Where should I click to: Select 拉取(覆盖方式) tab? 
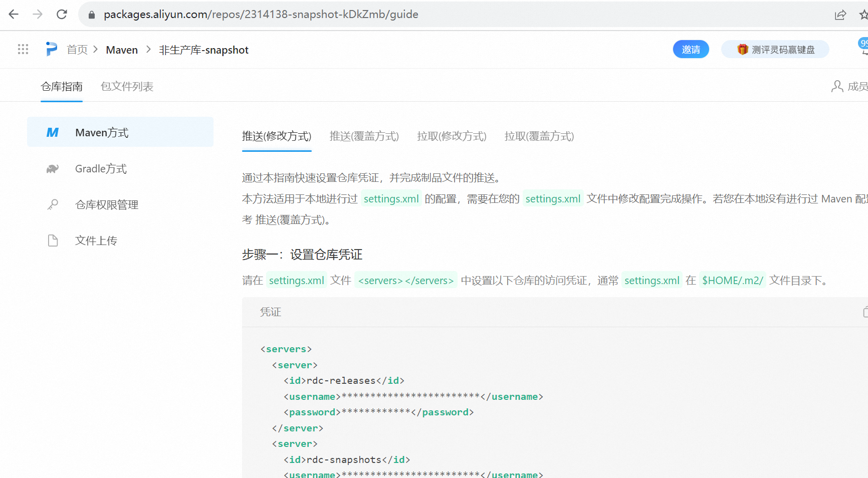tap(539, 136)
